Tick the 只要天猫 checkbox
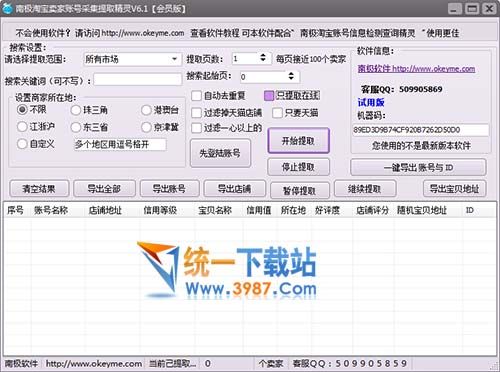500x372 pixels. [x=277, y=113]
